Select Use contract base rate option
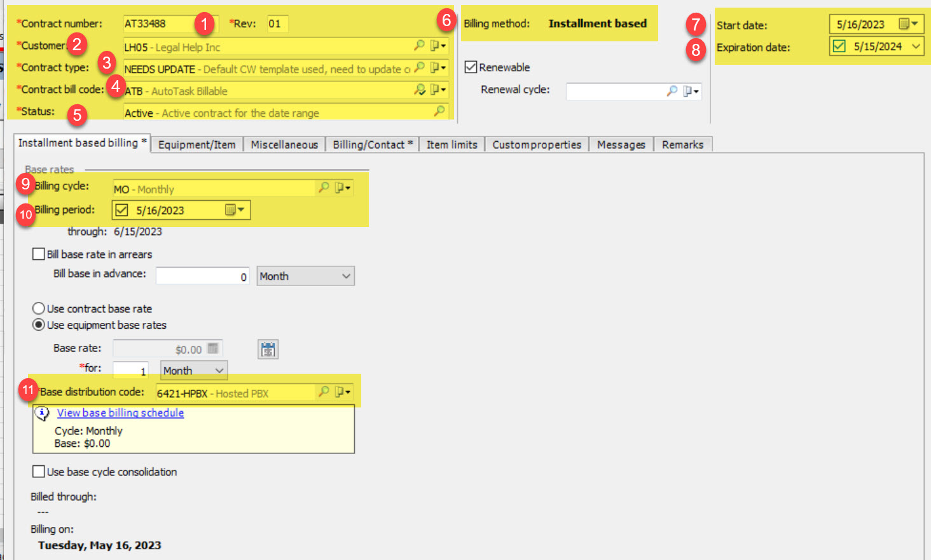This screenshot has width=931, height=560. pyautogui.click(x=39, y=309)
